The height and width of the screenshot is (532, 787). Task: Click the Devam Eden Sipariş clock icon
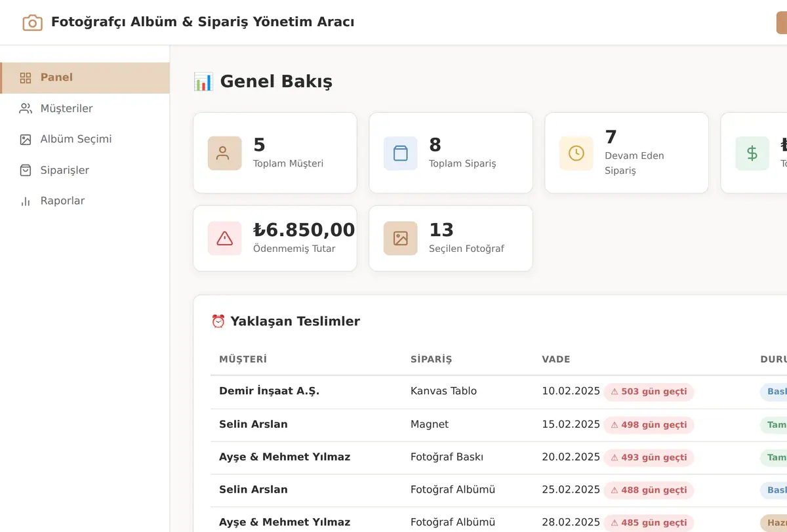(x=576, y=153)
